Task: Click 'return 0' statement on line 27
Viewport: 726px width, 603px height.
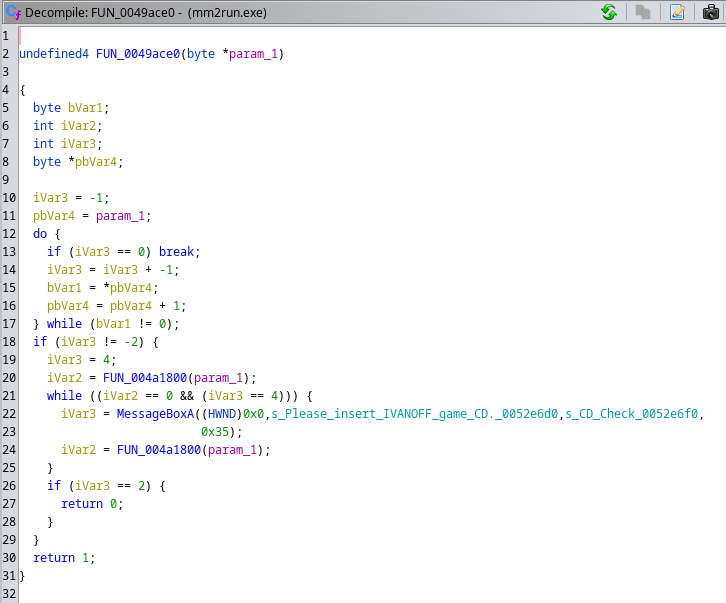Action: point(92,504)
